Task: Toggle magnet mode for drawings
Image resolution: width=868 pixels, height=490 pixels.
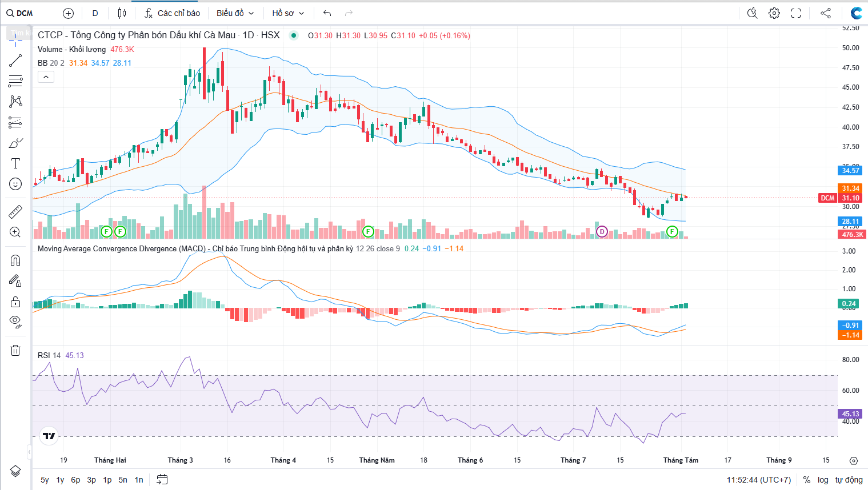Action: [x=15, y=260]
